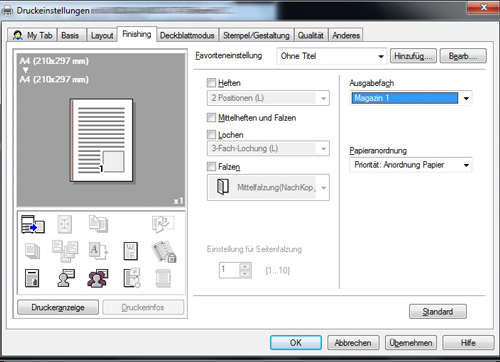Click the grayed overlapping two-pages icon in top row

tap(98, 224)
